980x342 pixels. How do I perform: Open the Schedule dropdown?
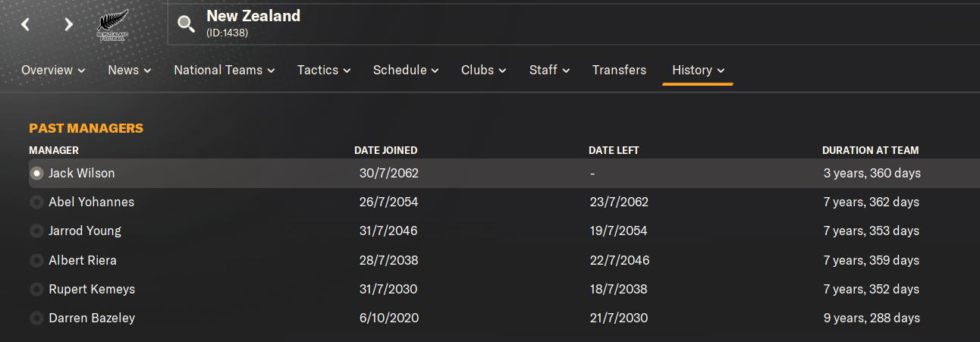(406, 70)
